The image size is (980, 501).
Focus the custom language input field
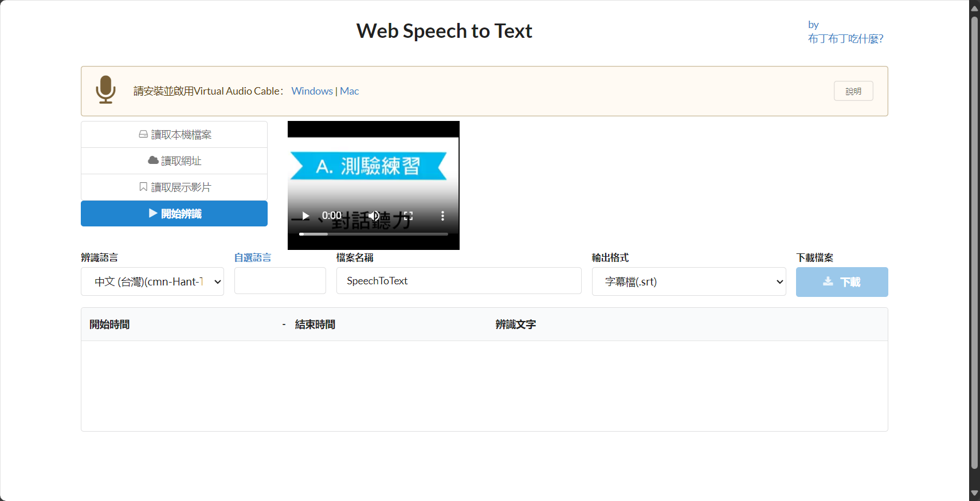[280, 281]
